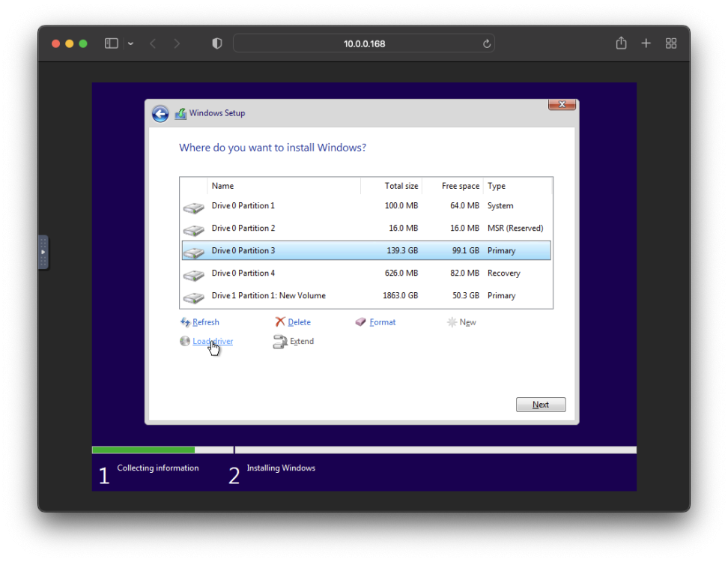Open Load driver link

(x=213, y=341)
